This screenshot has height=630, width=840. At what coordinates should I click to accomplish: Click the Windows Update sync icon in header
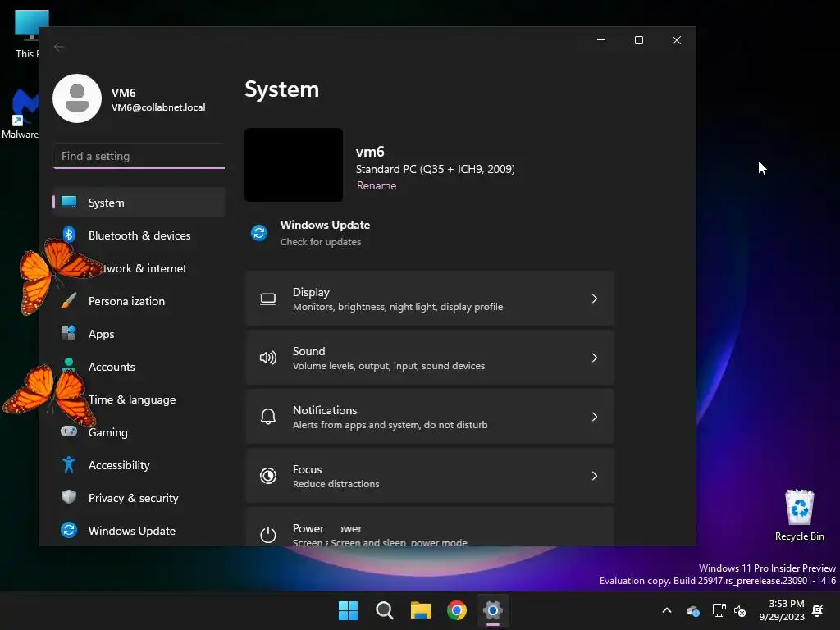pyautogui.click(x=259, y=233)
